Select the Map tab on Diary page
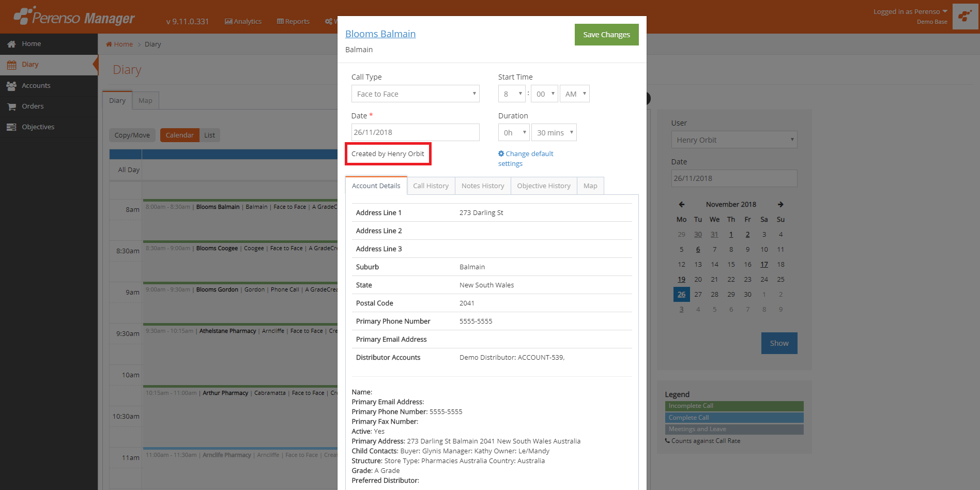 (145, 101)
